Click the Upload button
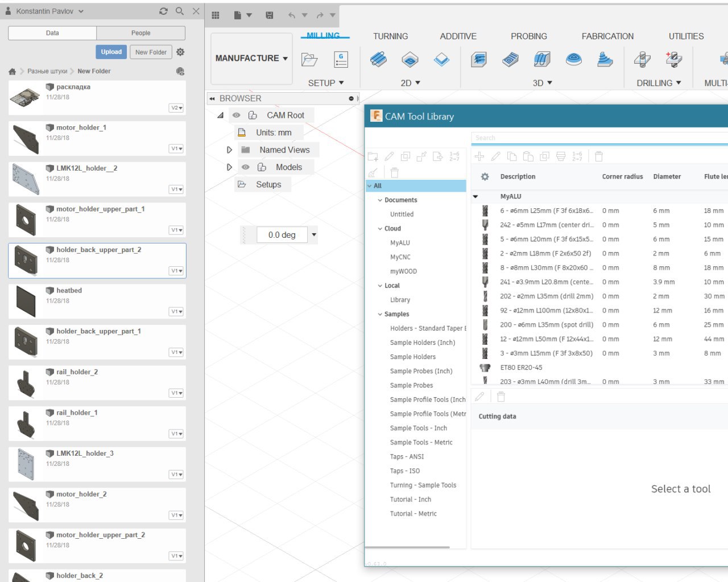The height and width of the screenshot is (582, 728). pyautogui.click(x=111, y=52)
